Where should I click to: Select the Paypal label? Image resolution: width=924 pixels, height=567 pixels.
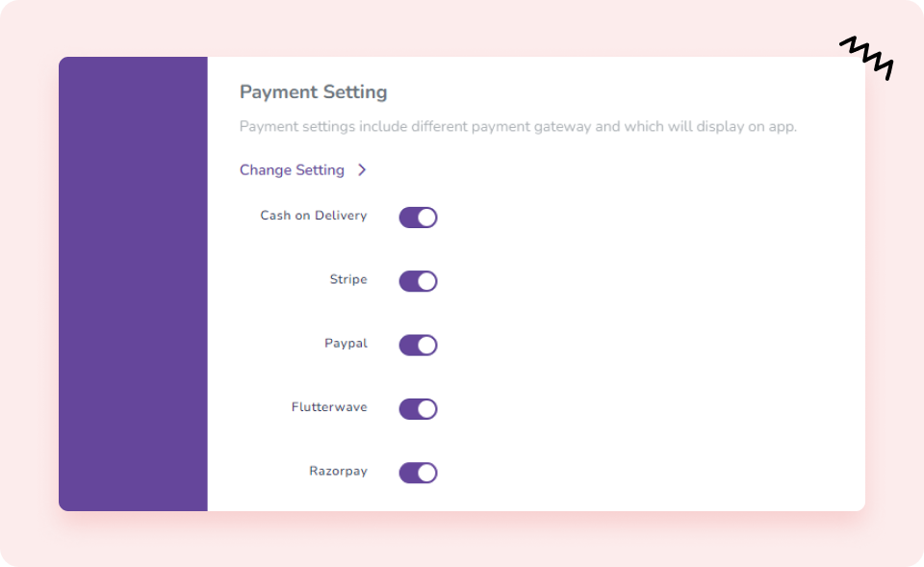[x=346, y=344]
